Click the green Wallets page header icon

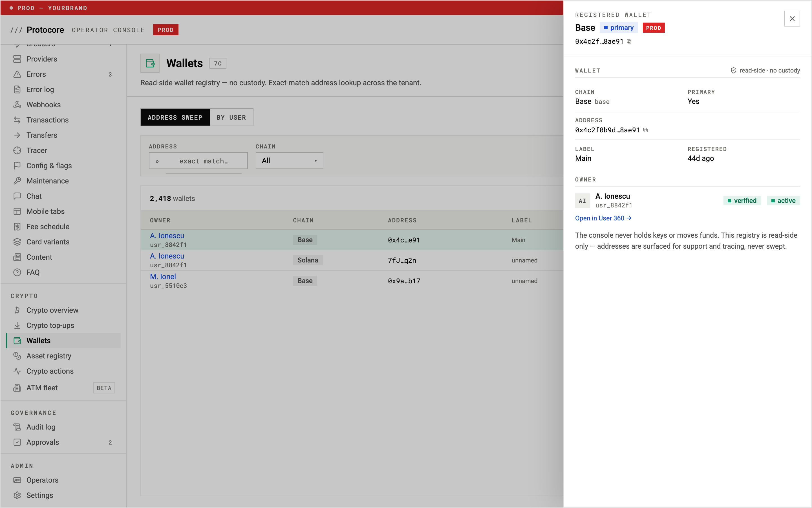150,63
